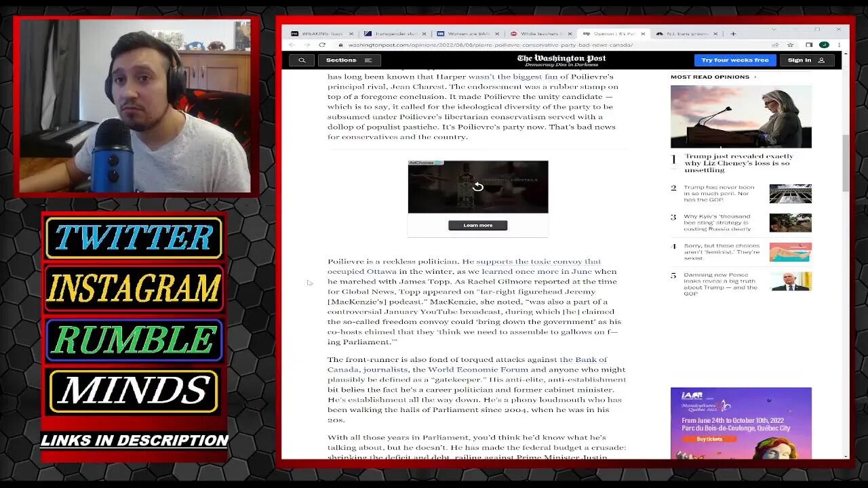The image size is (868, 488).
Task: Select Try four weeks free button
Action: (x=735, y=60)
